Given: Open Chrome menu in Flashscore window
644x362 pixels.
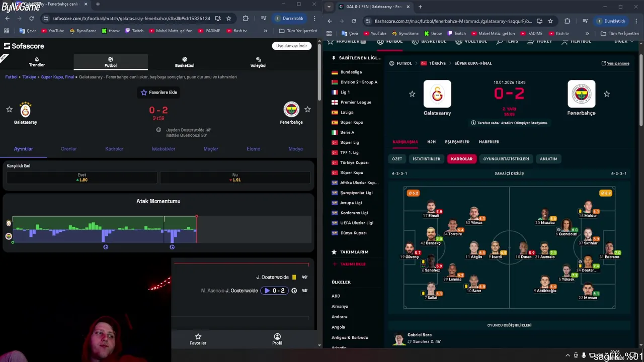Looking at the screenshot, I should coord(636,21).
